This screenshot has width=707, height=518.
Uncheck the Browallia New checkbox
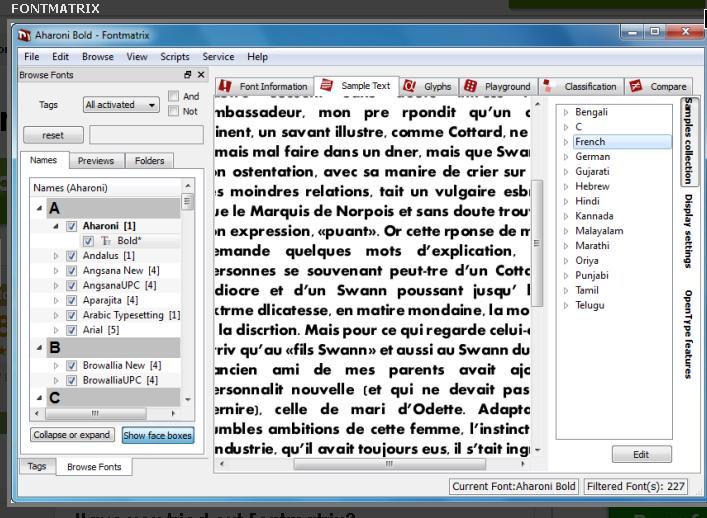(x=71, y=365)
